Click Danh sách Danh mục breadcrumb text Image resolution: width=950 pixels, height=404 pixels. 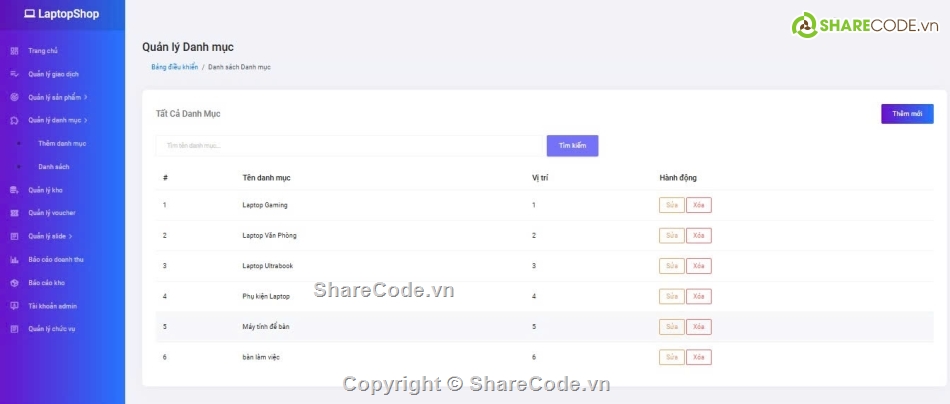pyautogui.click(x=239, y=67)
